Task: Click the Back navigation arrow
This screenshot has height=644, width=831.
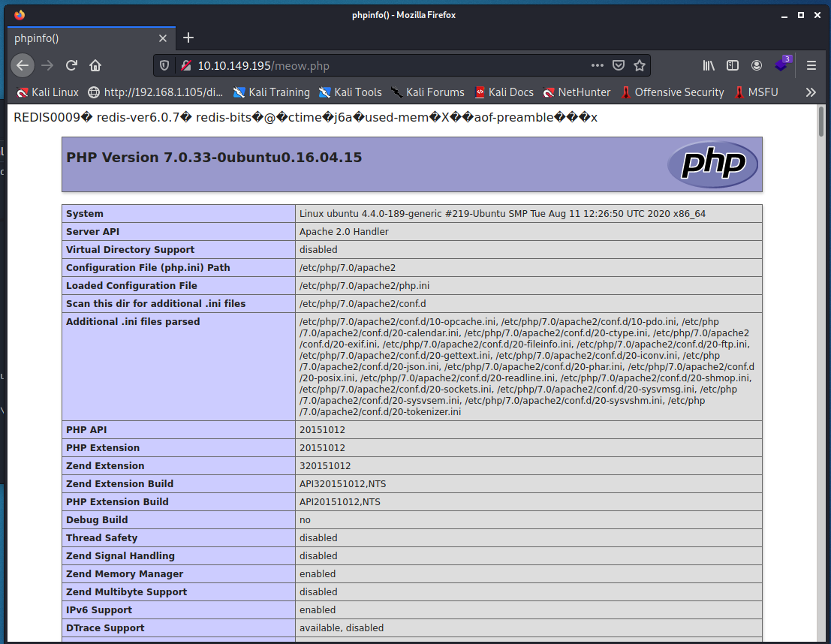Action: click(x=23, y=65)
